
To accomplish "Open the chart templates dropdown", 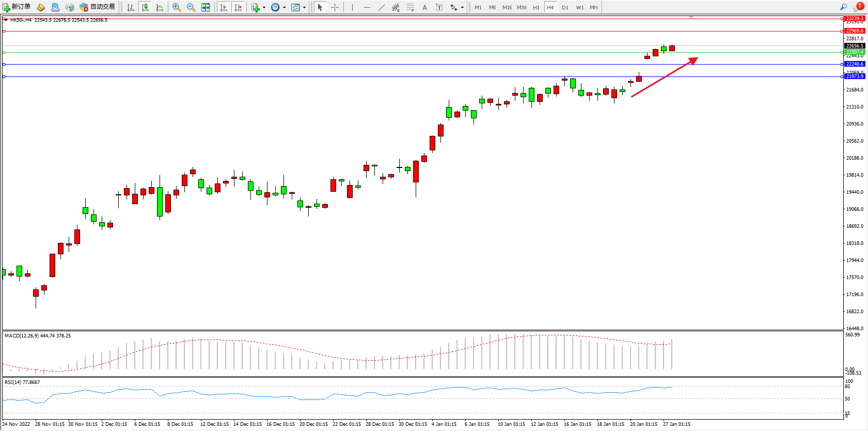I will 304,7.
